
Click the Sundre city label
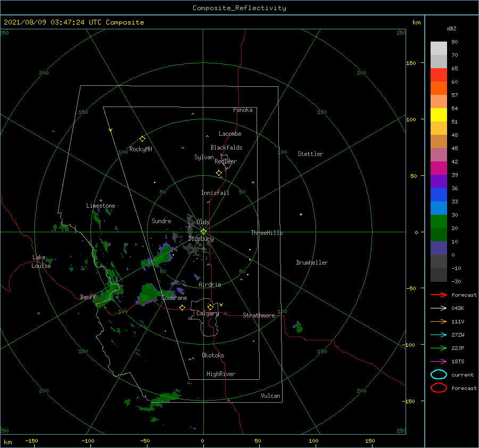tap(161, 221)
